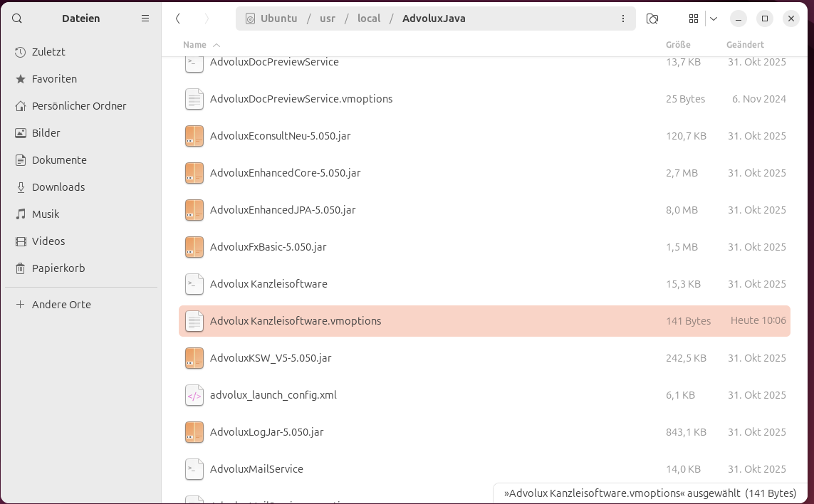
Task: Open the sidebar hamburger menu
Action: click(x=145, y=19)
